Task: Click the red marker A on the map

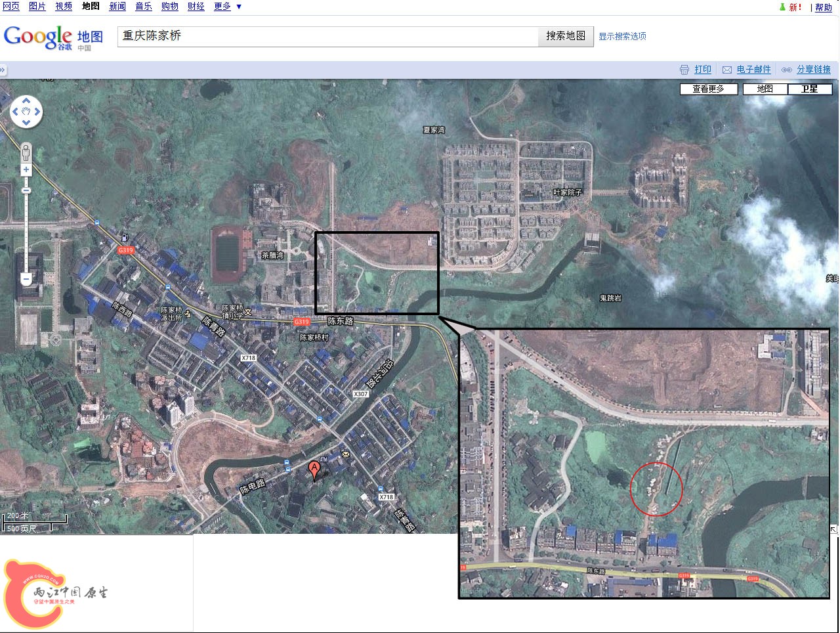Action: 314,468
